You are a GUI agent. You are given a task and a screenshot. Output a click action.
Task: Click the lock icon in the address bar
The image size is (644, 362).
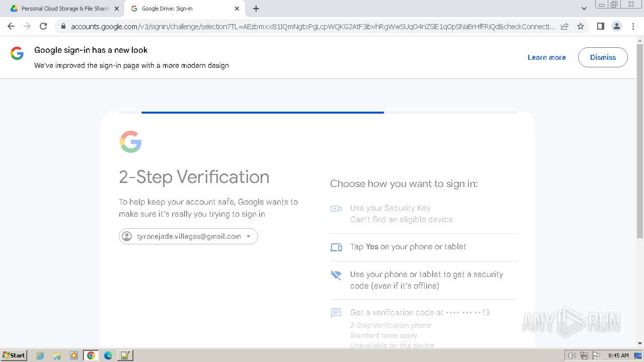pyautogui.click(x=63, y=26)
